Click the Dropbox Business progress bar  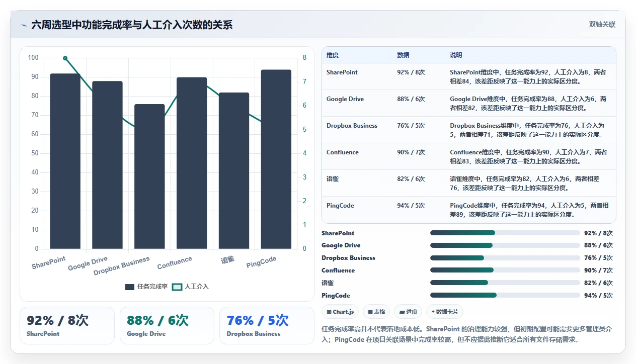pos(505,258)
